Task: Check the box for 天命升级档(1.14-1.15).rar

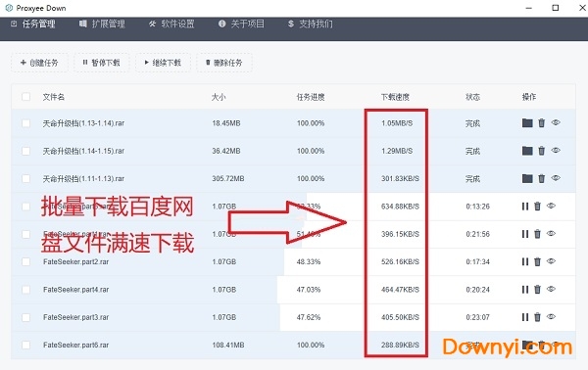Action: click(25, 151)
